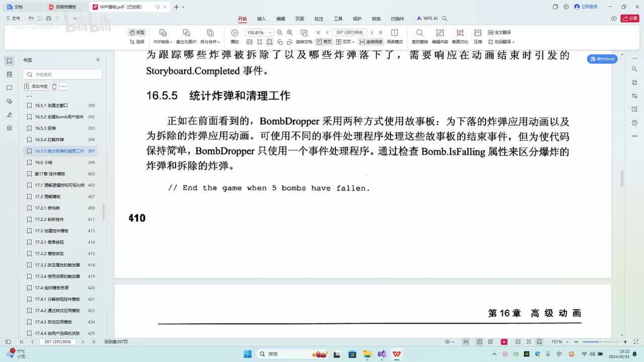Open the 工具 ribbon tab
The image size is (644, 362).
pos(338,19)
